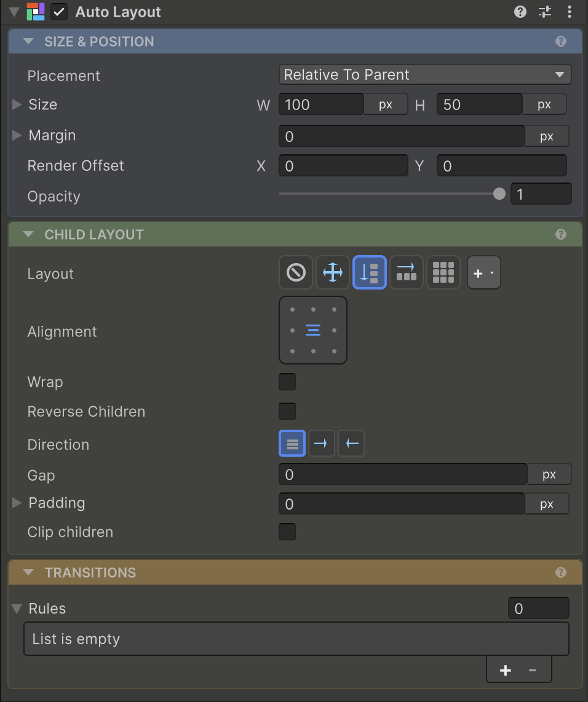
Task: Pick the top-right alignment dot
Action: 334,309
